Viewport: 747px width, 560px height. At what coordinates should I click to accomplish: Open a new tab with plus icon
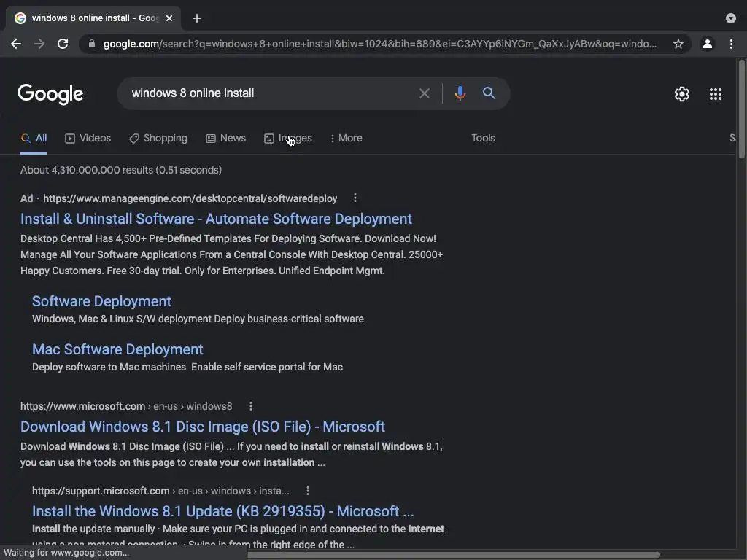pos(197,18)
